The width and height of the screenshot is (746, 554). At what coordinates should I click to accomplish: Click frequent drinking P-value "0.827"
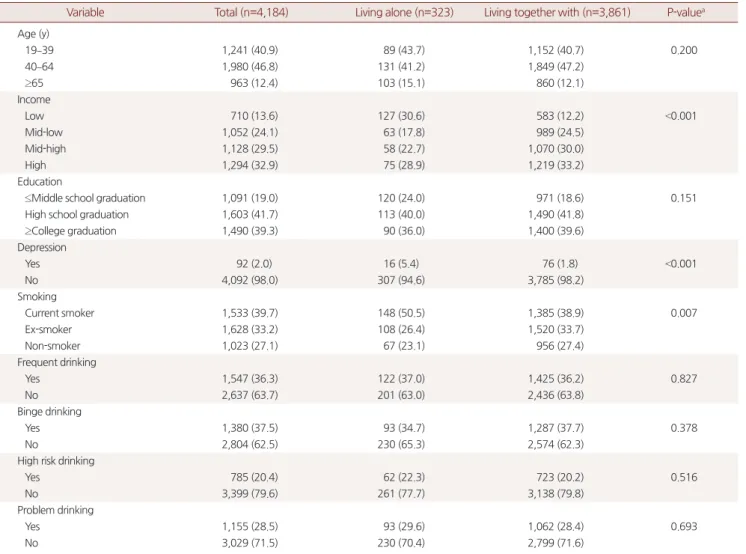pyautogui.click(x=684, y=379)
